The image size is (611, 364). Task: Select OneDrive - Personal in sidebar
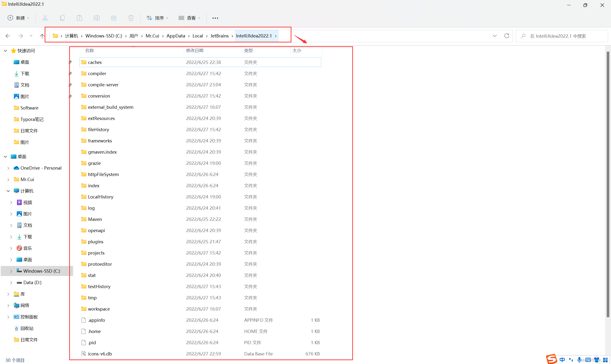tap(41, 168)
